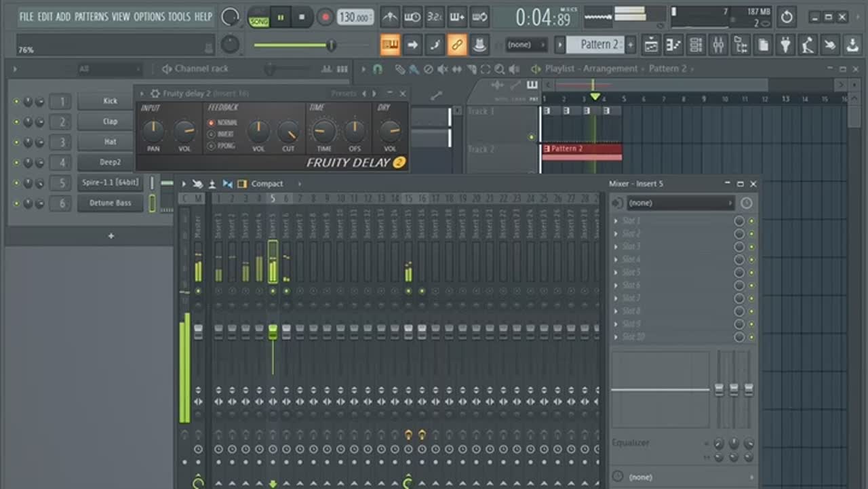Screen dimensions: 868x489
Task: Click the Detune Bass channel button
Action: [x=110, y=203]
